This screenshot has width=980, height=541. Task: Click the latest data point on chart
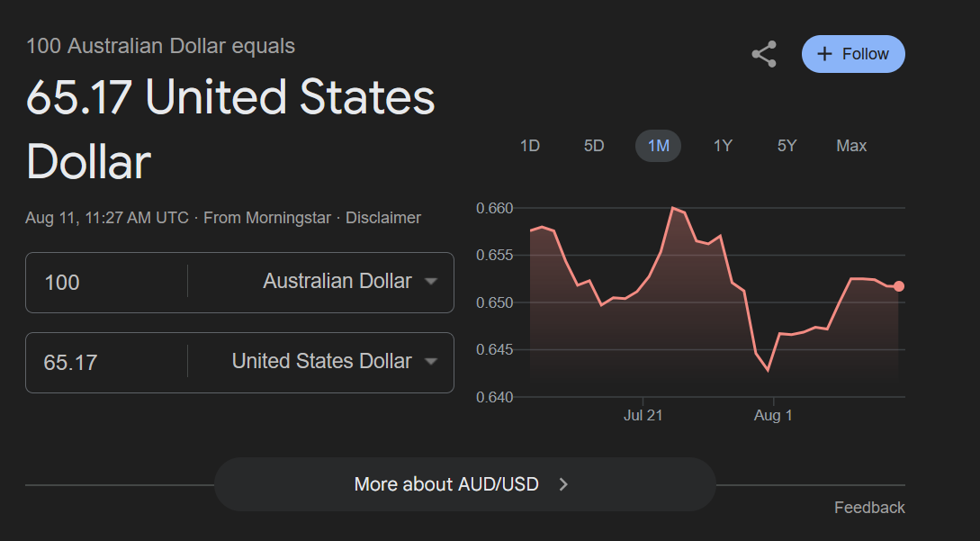pyautogui.click(x=899, y=286)
